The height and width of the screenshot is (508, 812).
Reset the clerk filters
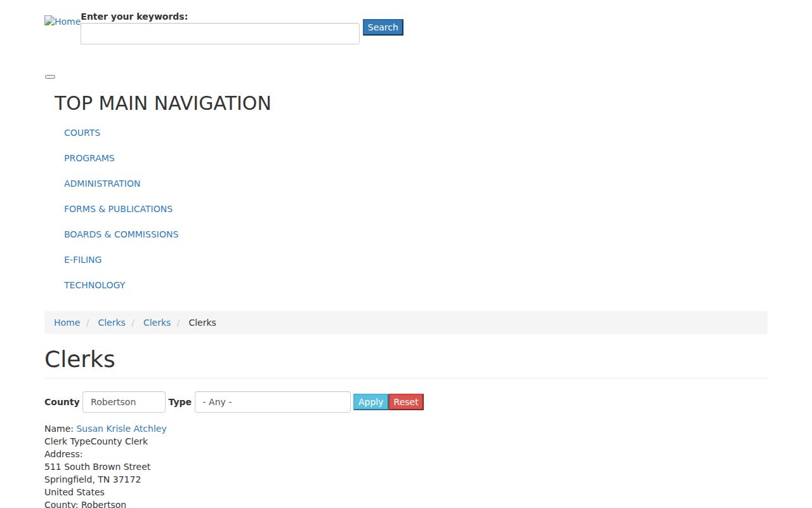tap(406, 402)
